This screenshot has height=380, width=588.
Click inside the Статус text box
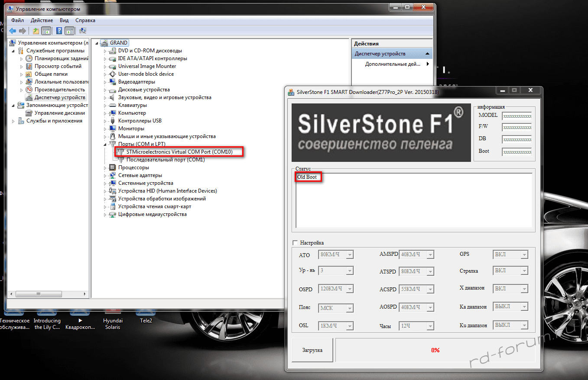pos(414,200)
